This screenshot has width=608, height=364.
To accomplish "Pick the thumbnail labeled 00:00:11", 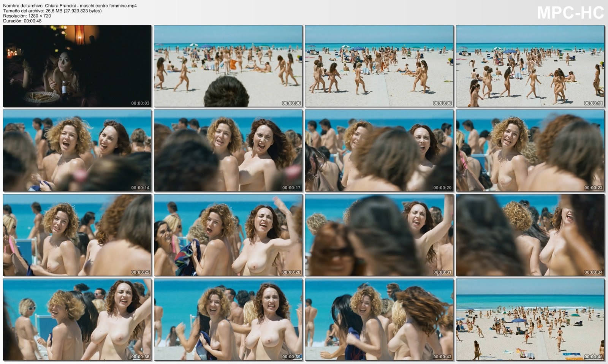I will pyautogui.click(x=530, y=66).
